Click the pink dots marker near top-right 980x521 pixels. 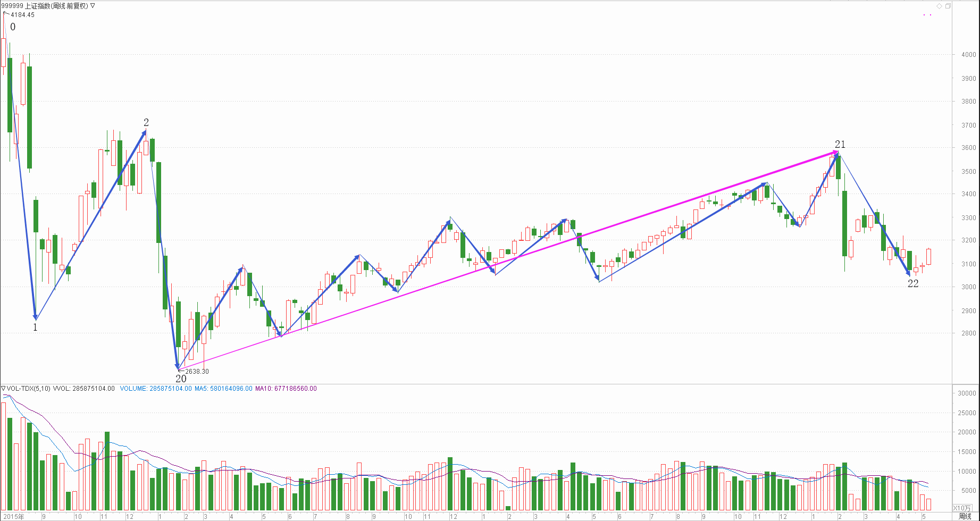click(x=927, y=15)
